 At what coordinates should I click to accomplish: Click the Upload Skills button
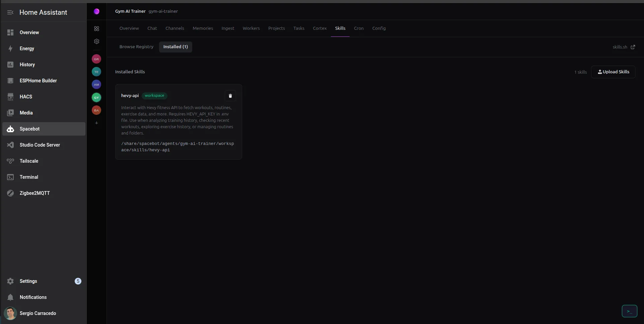click(x=613, y=72)
